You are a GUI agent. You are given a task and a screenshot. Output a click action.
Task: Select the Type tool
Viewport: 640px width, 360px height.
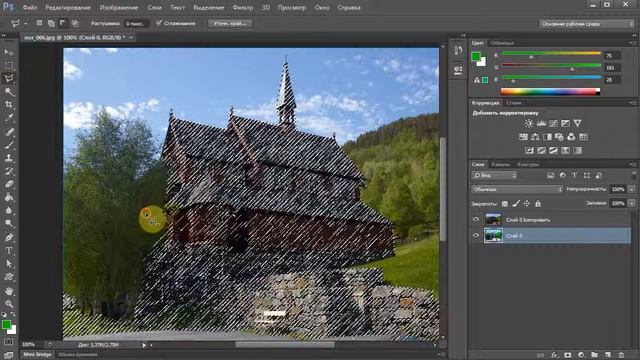coord(9,251)
